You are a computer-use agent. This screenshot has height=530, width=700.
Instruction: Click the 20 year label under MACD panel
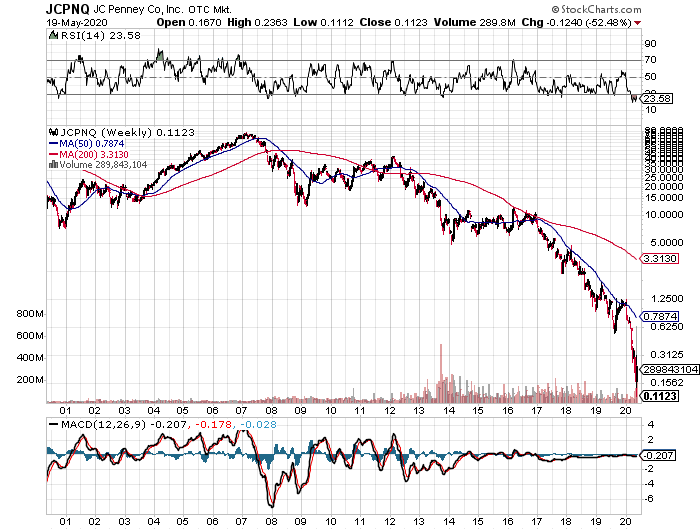coord(626,521)
